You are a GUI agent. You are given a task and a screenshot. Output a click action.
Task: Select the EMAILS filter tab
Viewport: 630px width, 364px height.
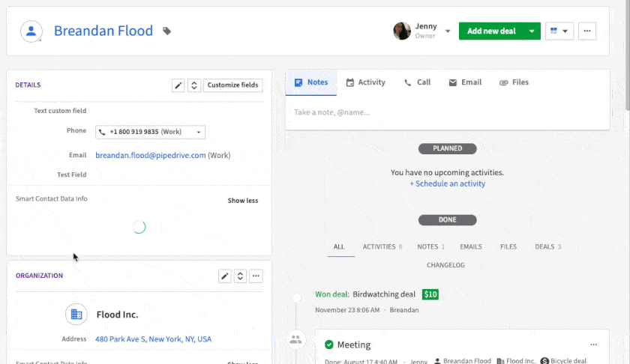pyautogui.click(x=471, y=247)
